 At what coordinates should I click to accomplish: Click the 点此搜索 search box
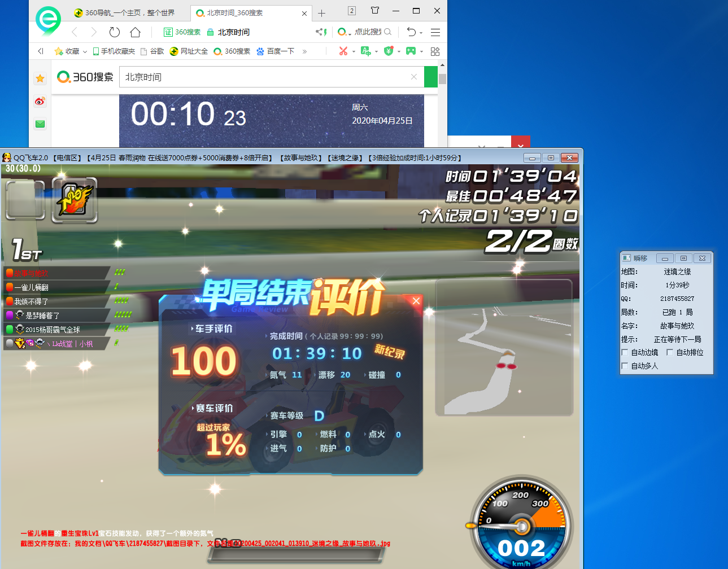tap(368, 32)
